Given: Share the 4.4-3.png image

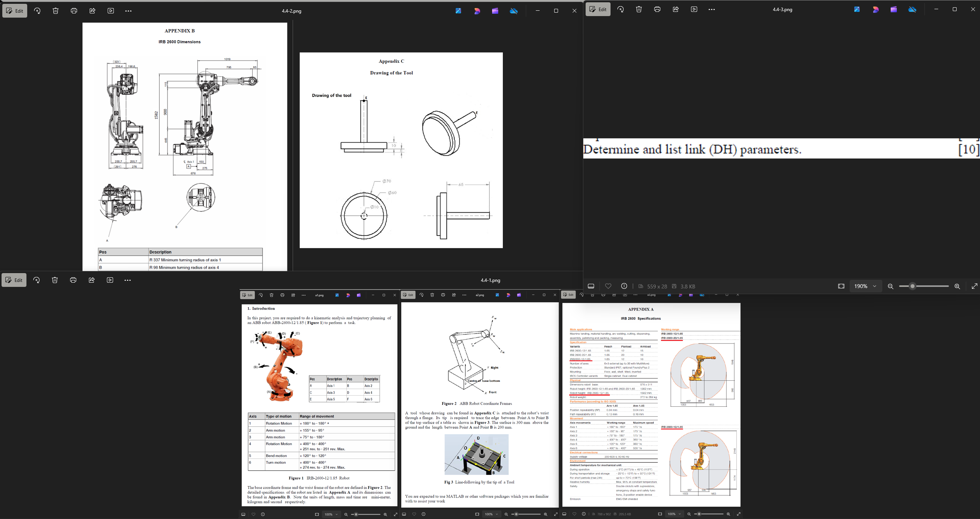Looking at the screenshot, I should pos(676,10).
